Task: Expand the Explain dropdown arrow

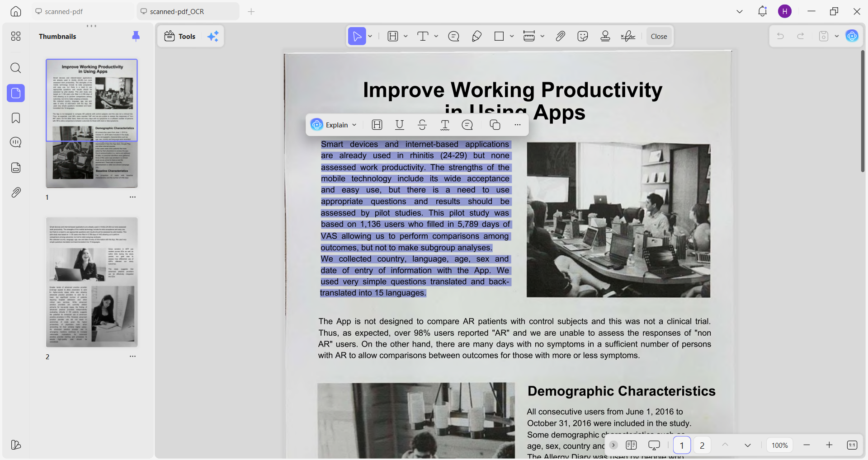Action: coord(354,125)
